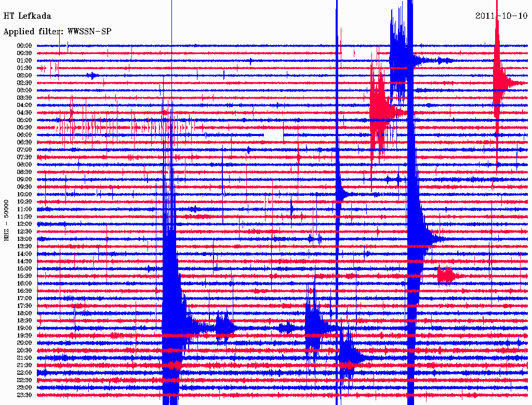
Task: Select the 04:30 time label
Action: [24, 113]
